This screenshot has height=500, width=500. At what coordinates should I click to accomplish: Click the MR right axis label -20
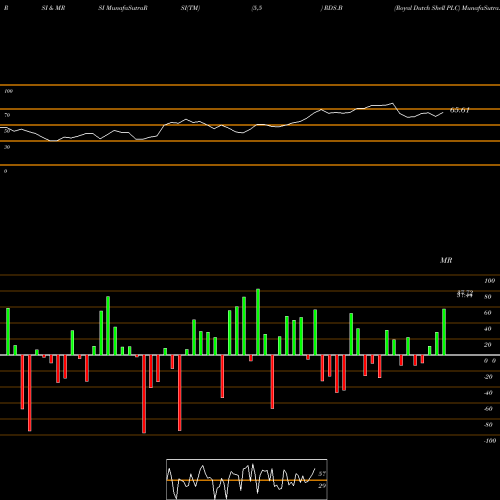(488, 377)
